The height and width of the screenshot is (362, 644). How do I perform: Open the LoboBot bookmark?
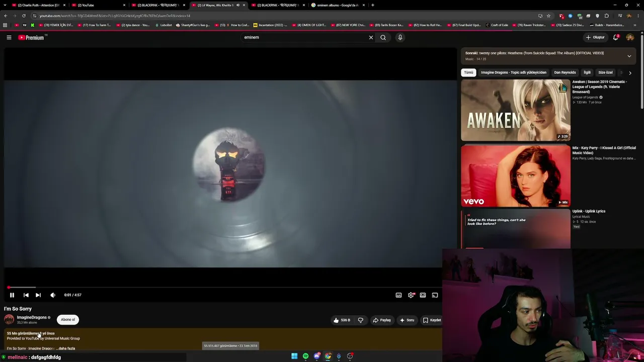[x=164, y=25]
